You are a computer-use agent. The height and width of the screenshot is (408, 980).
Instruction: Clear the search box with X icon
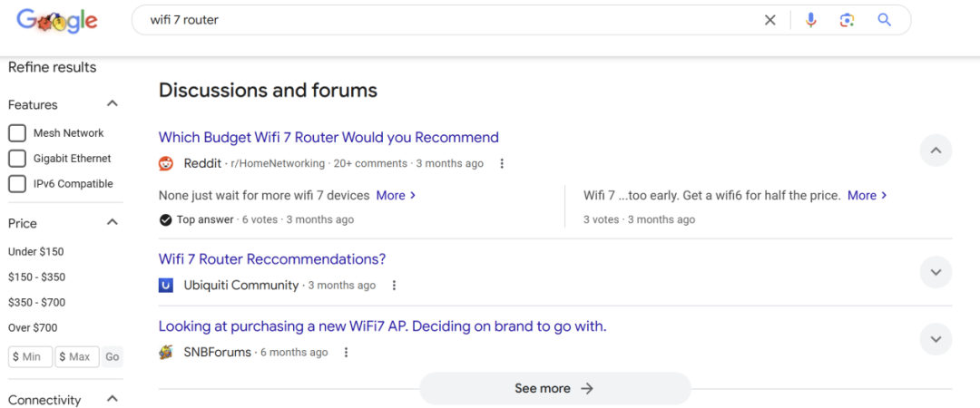click(770, 20)
